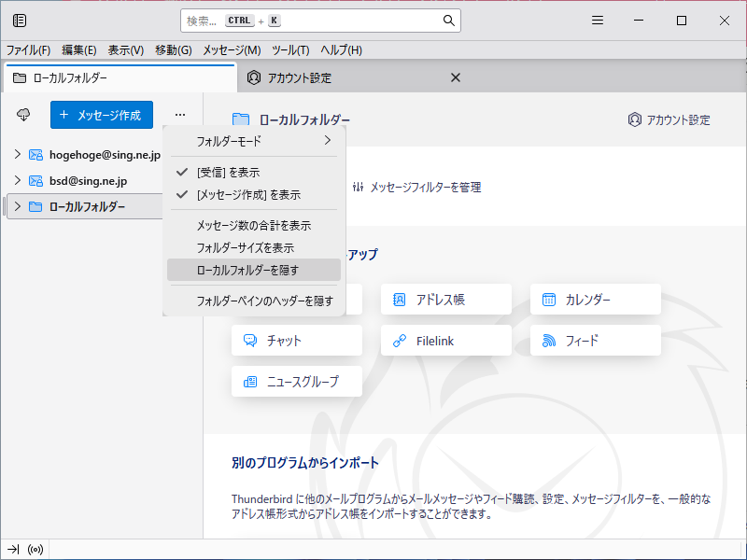The height and width of the screenshot is (560, 747).
Task: Click the フィード feed icon
Action: [549, 341]
